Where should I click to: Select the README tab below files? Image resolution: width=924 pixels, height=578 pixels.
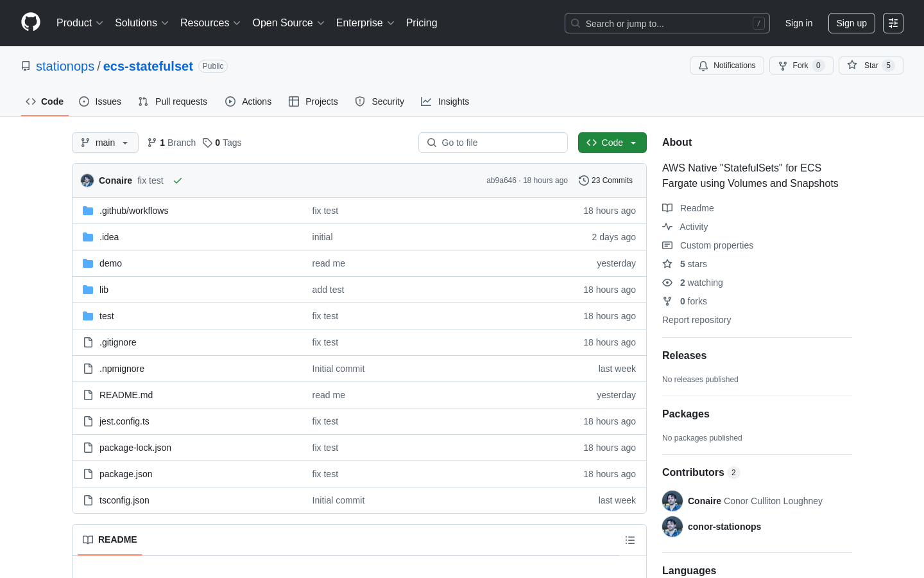110,539
